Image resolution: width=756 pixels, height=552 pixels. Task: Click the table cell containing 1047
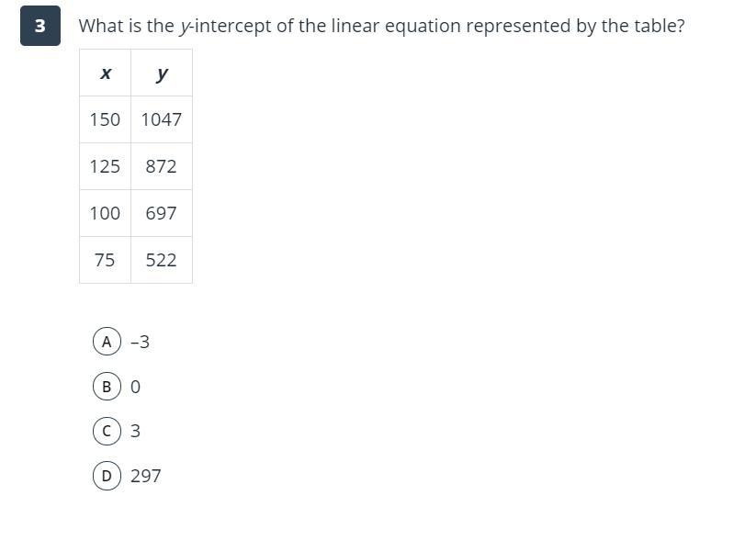click(x=162, y=119)
